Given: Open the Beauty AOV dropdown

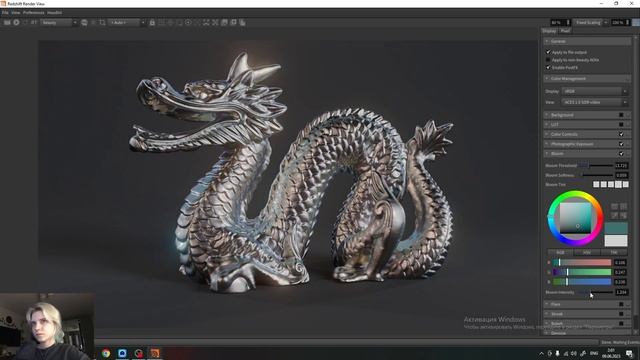Looking at the screenshot, I should (59, 23).
